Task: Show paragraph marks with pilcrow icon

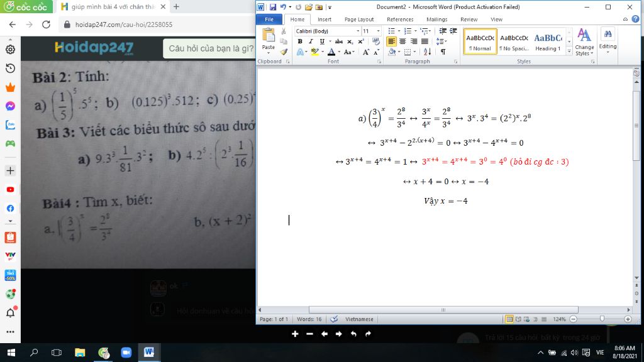Action: pyautogui.click(x=443, y=52)
